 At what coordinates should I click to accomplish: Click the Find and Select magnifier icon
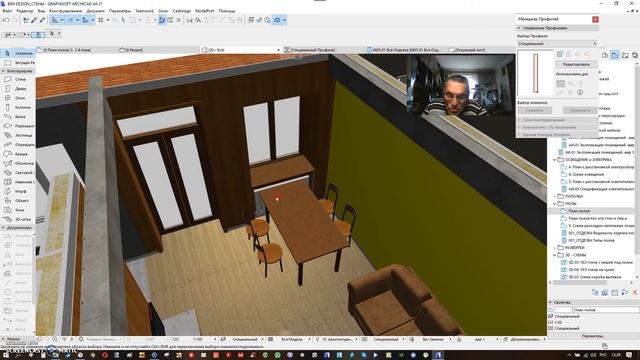[198, 20]
